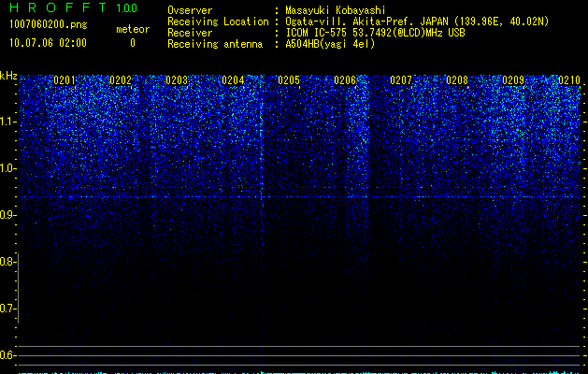Click the HROFFT program title
The width and height of the screenshot is (588, 374).
pyautogui.click(x=58, y=7)
